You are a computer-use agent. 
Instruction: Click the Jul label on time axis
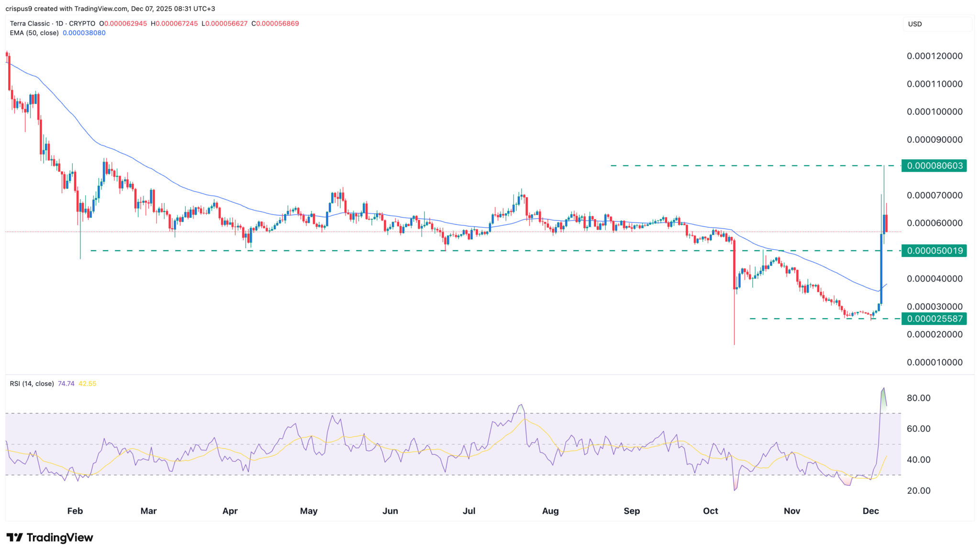click(469, 511)
